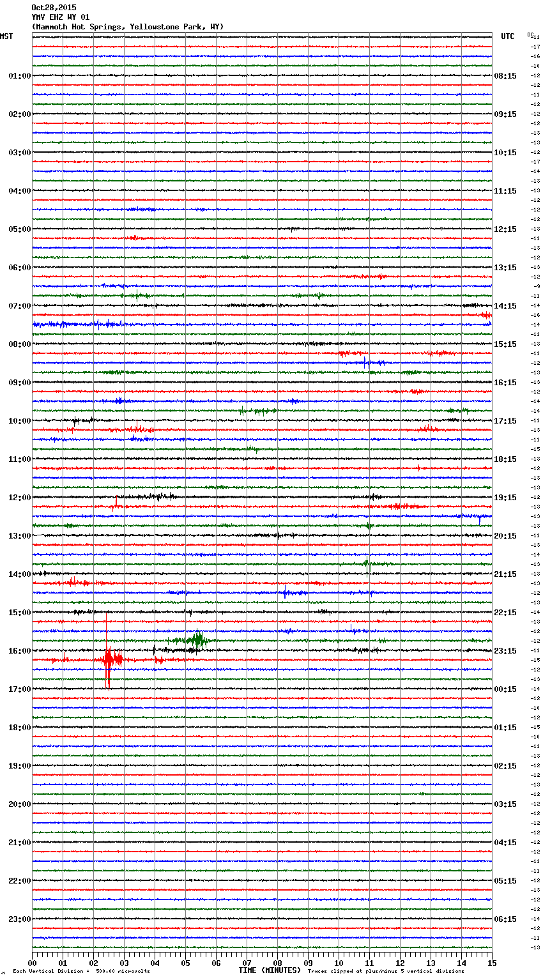543x980 pixels.
Task: Click the 02:15 UTC time label
Action: 505,766
